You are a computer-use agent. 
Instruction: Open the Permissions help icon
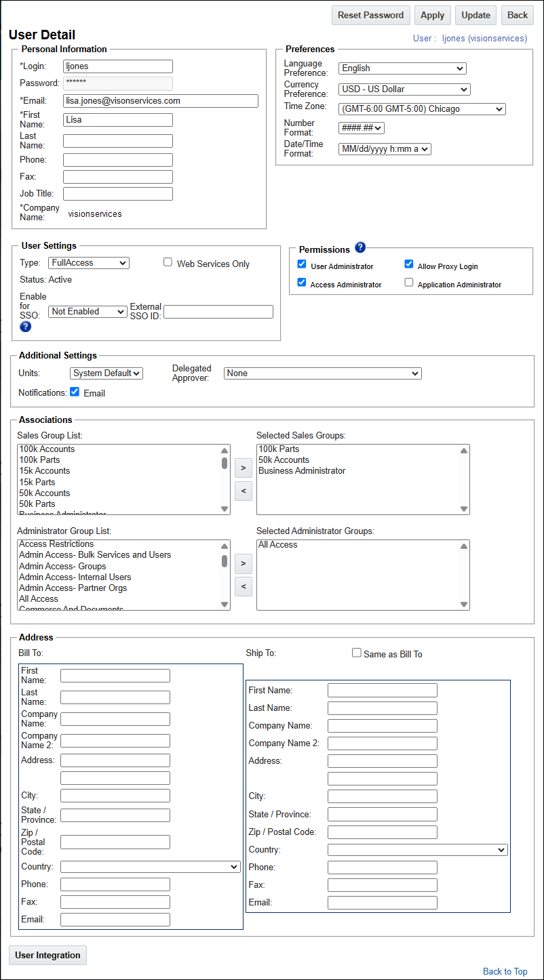pos(360,248)
